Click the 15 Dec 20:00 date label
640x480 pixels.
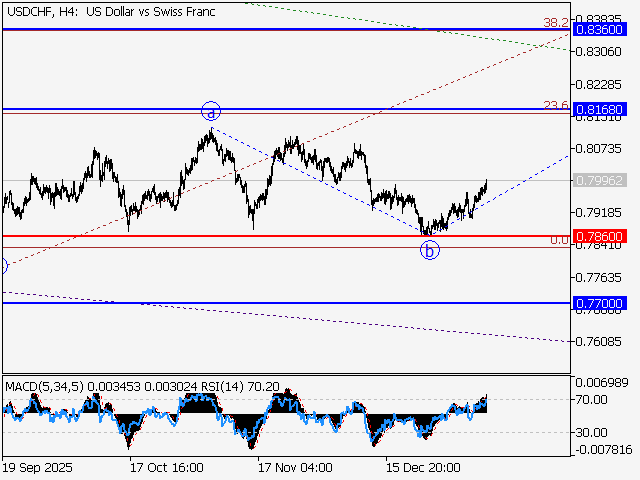(x=423, y=467)
